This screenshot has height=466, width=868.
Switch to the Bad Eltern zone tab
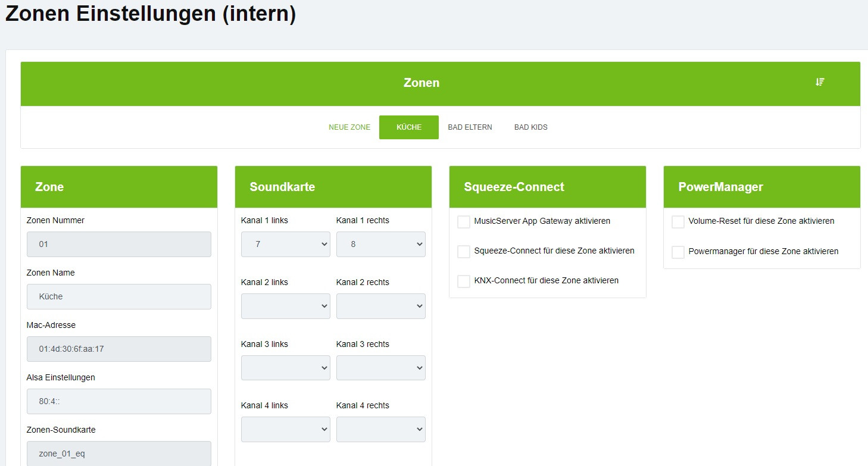tap(470, 127)
